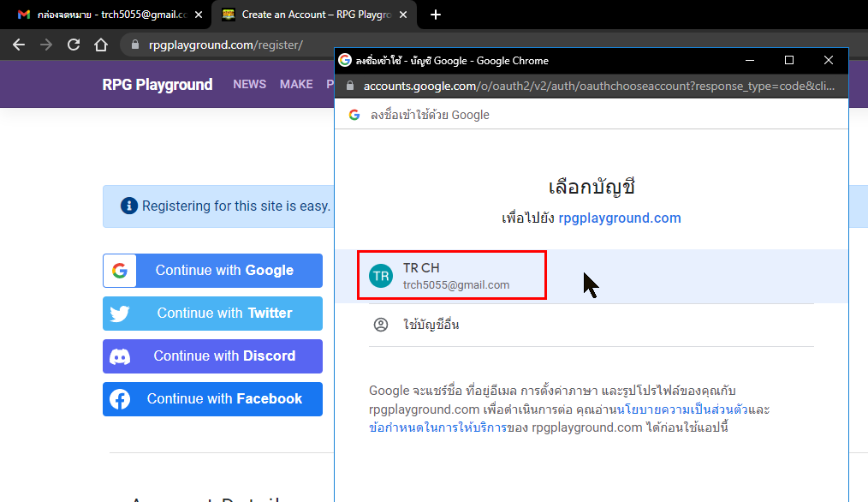Click Continue with Google button
Image resolution: width=868 pixels, height=502 pixels.
212,271
